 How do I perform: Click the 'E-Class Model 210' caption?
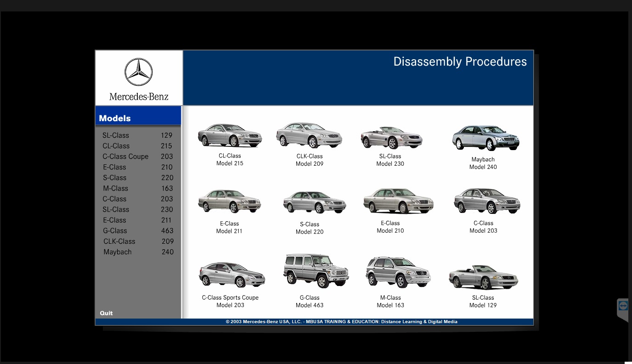point(390,227)
